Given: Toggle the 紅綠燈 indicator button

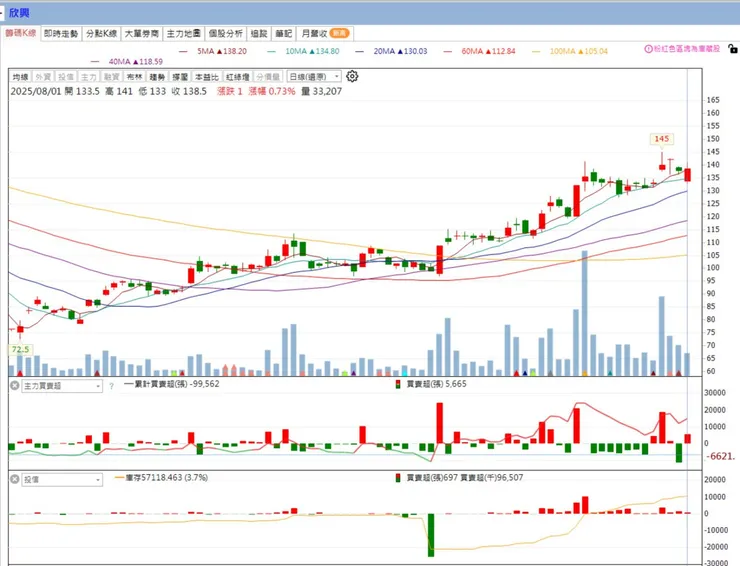Looking at the screenshot, I should tap(237, 76).
